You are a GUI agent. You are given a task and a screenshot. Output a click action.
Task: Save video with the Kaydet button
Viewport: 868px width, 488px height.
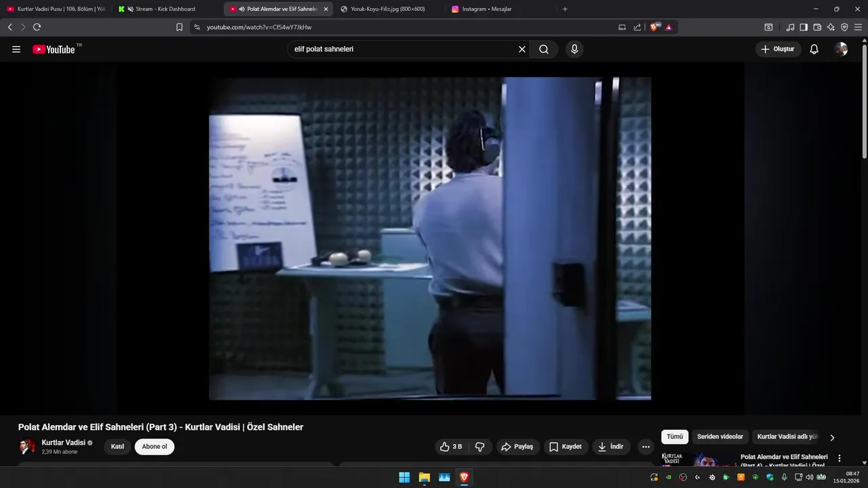pos(566,447)
